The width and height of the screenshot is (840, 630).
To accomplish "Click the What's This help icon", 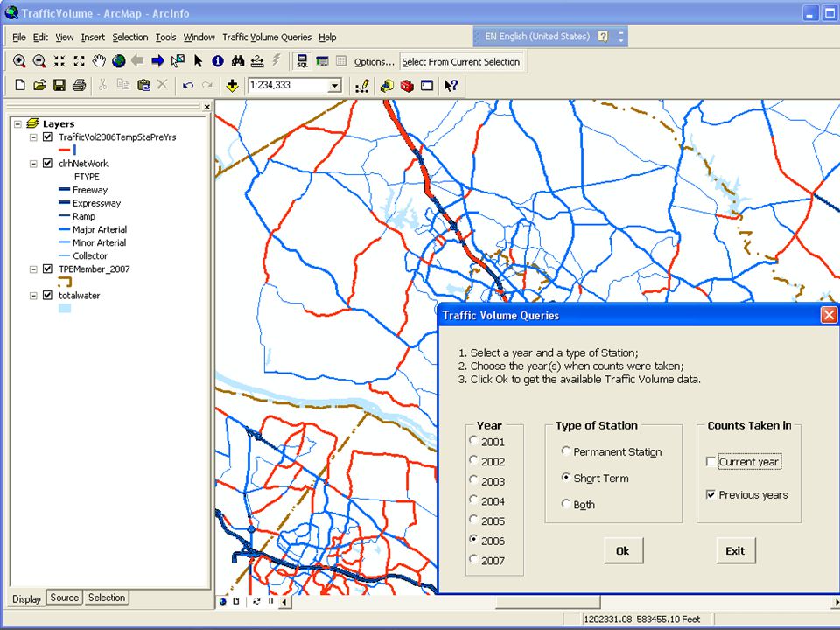I will [451, 85].
